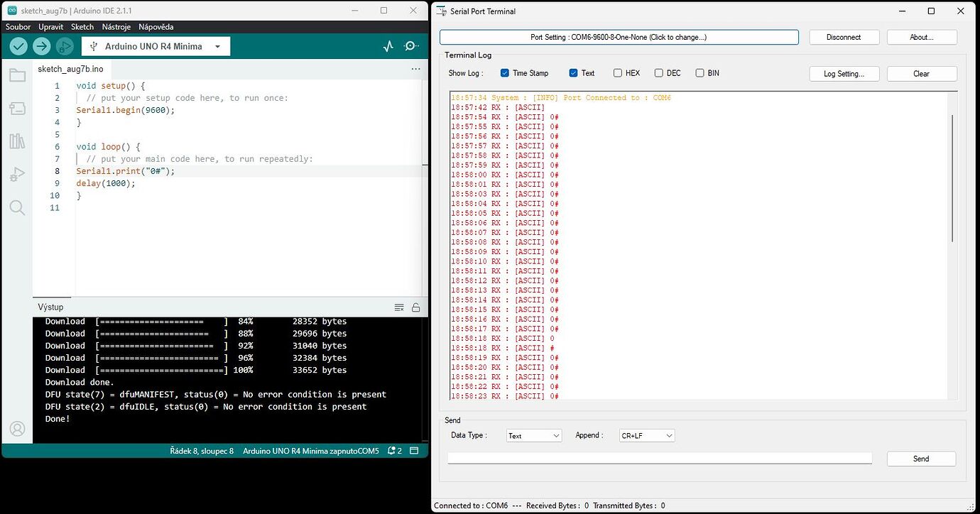Screen dimensions: 980x514
Task: Click the void setup() code line
Action: click(110, 86)
